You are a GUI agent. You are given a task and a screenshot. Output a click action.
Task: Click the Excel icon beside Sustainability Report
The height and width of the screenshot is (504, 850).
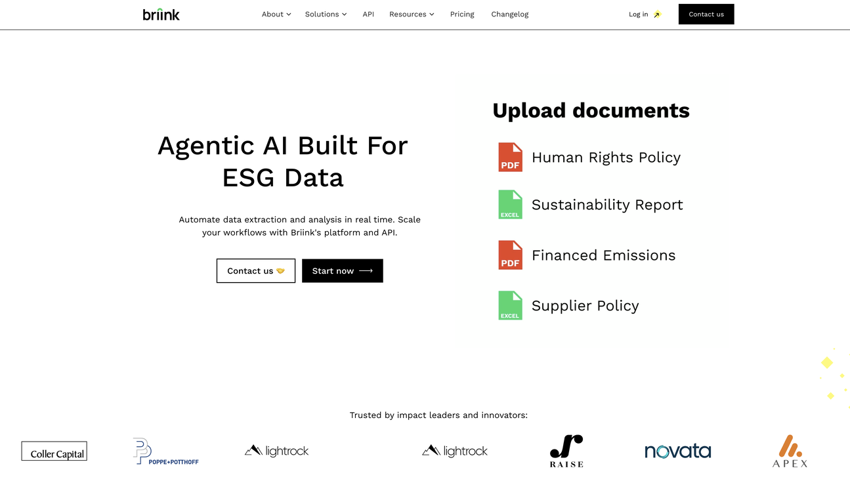[510, 205]
